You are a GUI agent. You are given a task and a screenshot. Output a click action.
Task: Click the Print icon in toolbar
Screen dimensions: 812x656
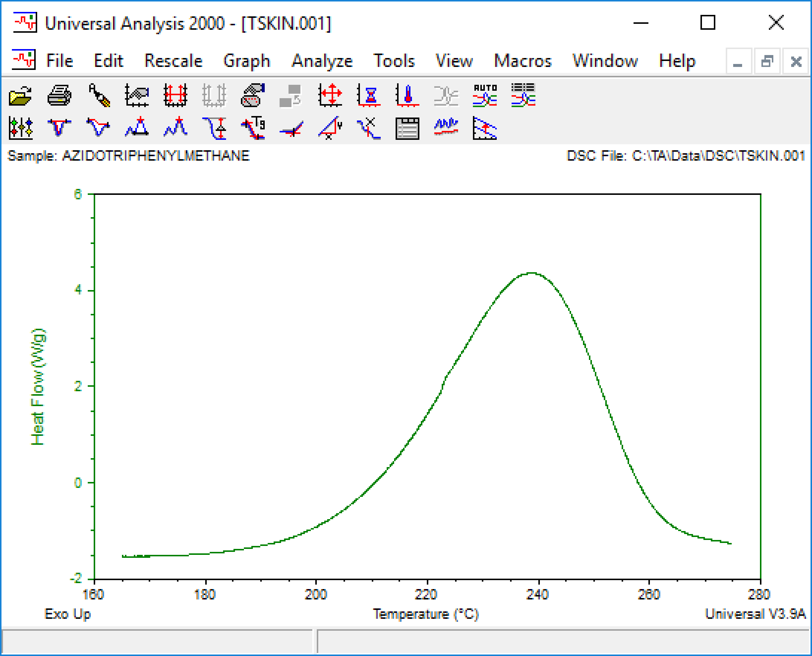tap(59, 95)
